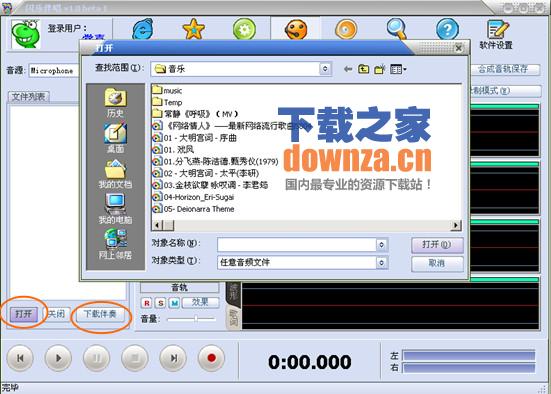Open the view menu icon in dialog
Image resolution: width=551 pixels, height=394 pixels.
[x=398, y=69]
